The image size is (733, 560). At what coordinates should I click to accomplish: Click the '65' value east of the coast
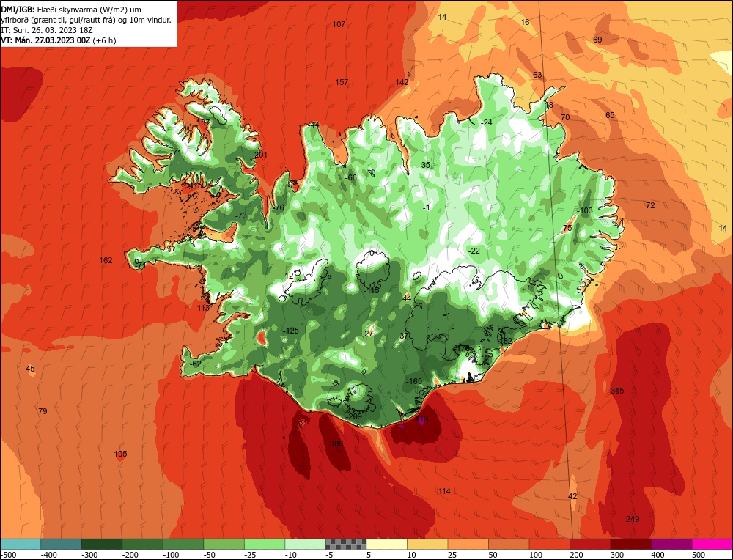[610, 115]
